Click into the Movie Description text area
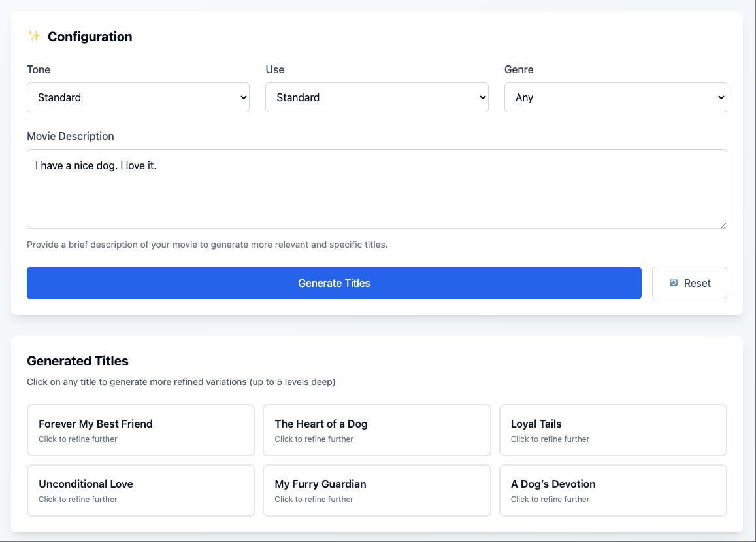This screenshot has width=756, height=542. tap(376, 189)
